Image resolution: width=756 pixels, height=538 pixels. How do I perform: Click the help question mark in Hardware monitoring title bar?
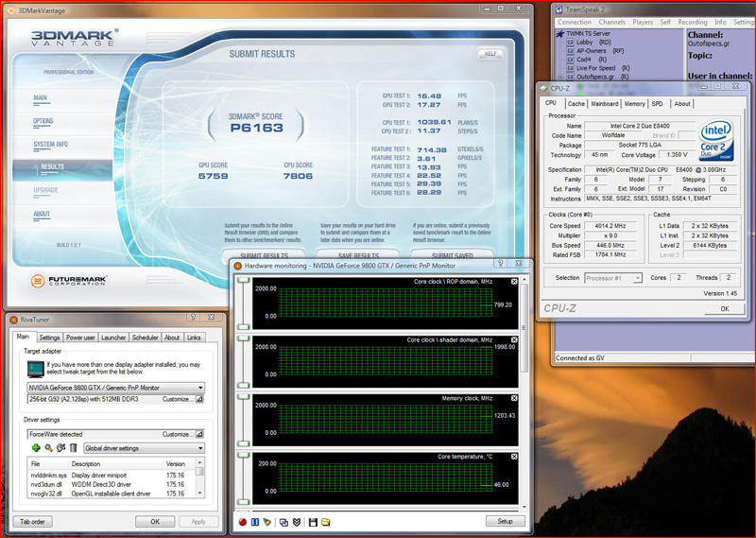pyautogui.click(x=501, y=263)
